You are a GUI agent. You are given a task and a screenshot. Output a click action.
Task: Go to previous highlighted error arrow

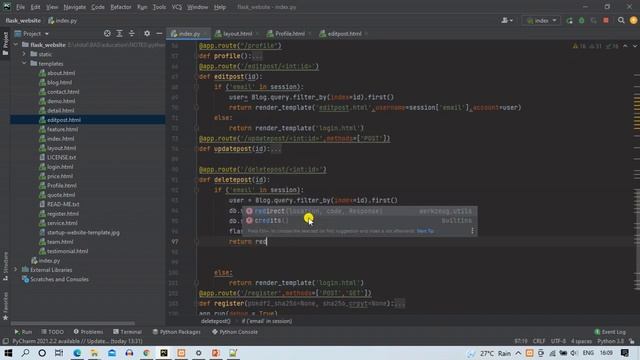(x=625, y=46)
